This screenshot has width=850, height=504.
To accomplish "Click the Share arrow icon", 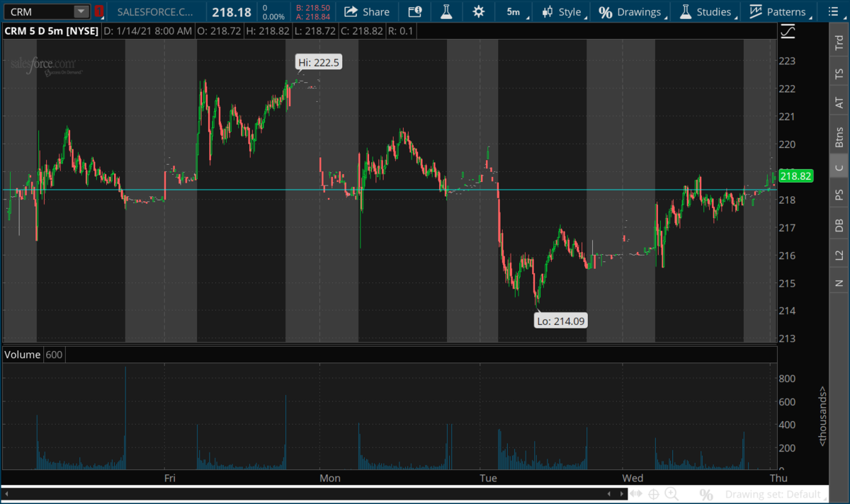I will pyautogui.click(x=351, y=11).
